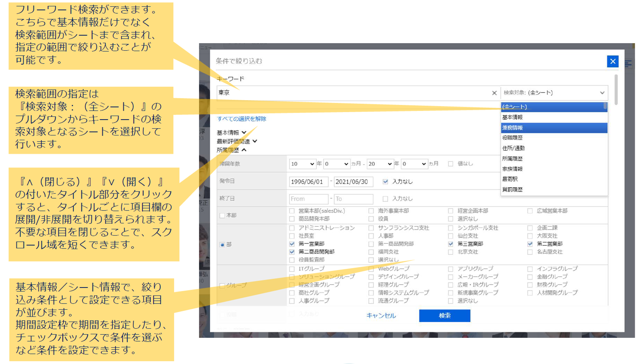The width and height of the screenshot is (641, 364).
Task: Click the すべての選択を解除 link
Action: (241, 119)
